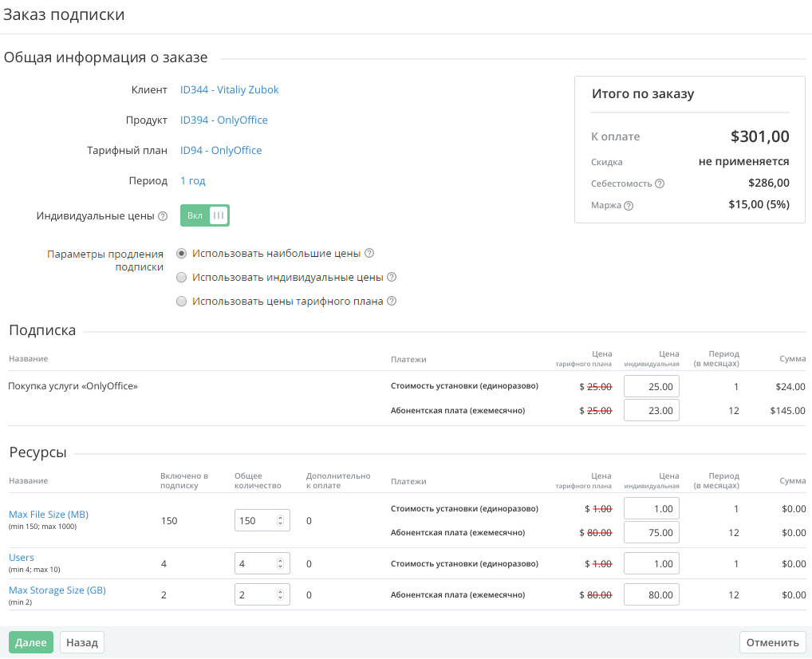Viewport: 812px width, 659px height.
Task: Select Использовать наибольшие цены radio option
Action: 182,254
